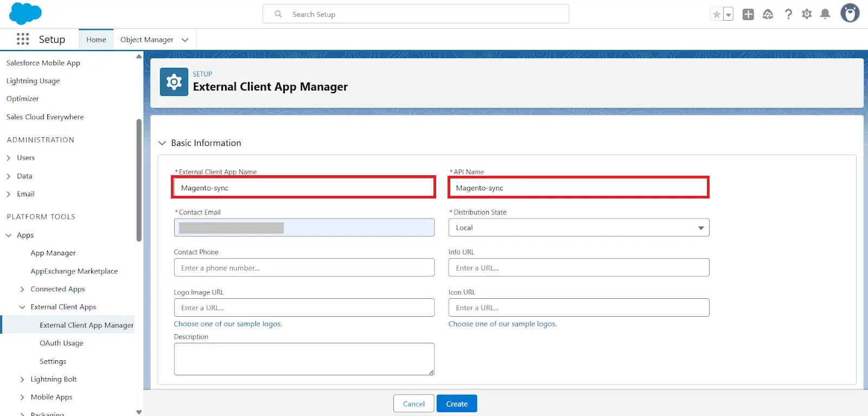868x416 pixels.
Task: Expand the Connected Apps node
Action: coord(22,289)
